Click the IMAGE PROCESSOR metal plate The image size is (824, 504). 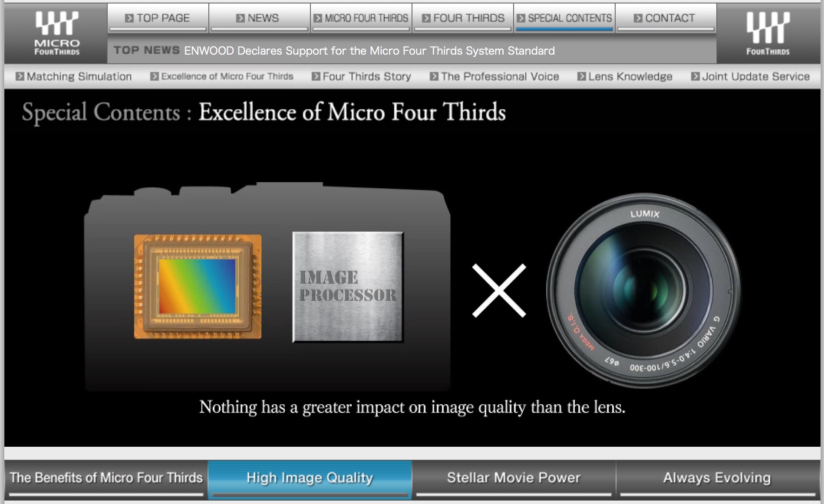348,287
